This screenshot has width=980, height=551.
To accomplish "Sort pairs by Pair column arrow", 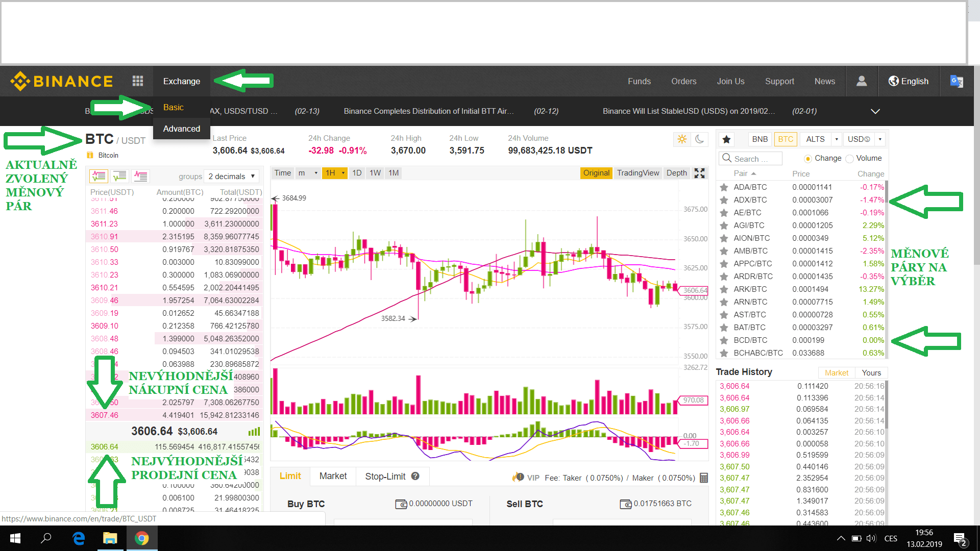I will (x=753, y=173).
